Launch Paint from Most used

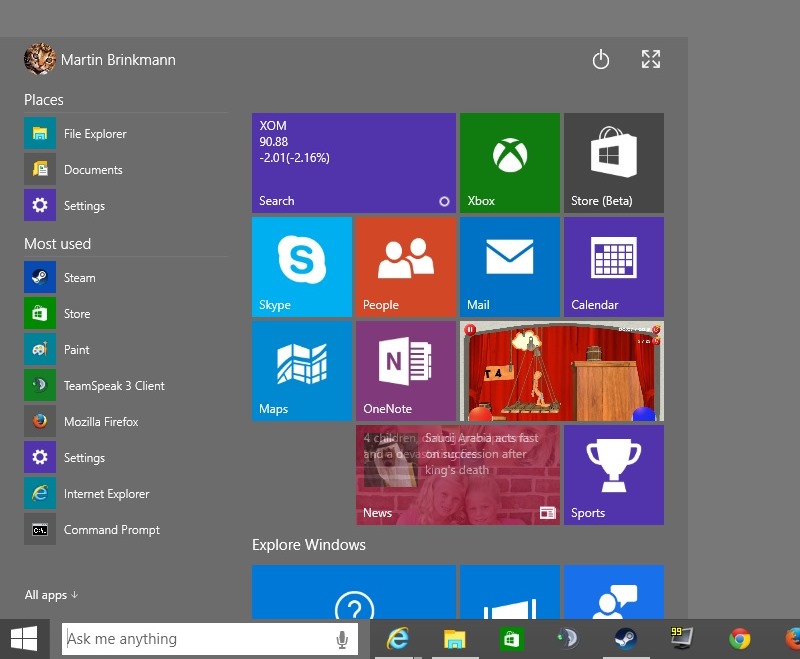[126, 349]
